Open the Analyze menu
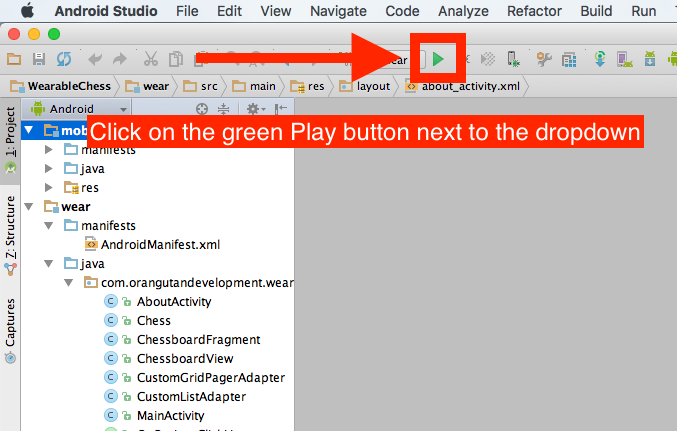Image resolution: width=677 pixels, height=431 pixels. pyautogui.click(x=463, y=11)
